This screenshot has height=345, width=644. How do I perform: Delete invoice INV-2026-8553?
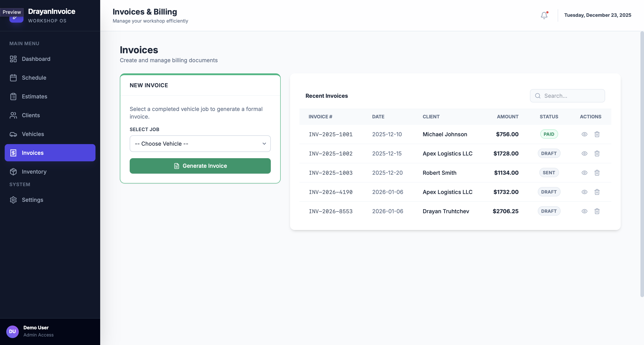[x=597, y=211]
